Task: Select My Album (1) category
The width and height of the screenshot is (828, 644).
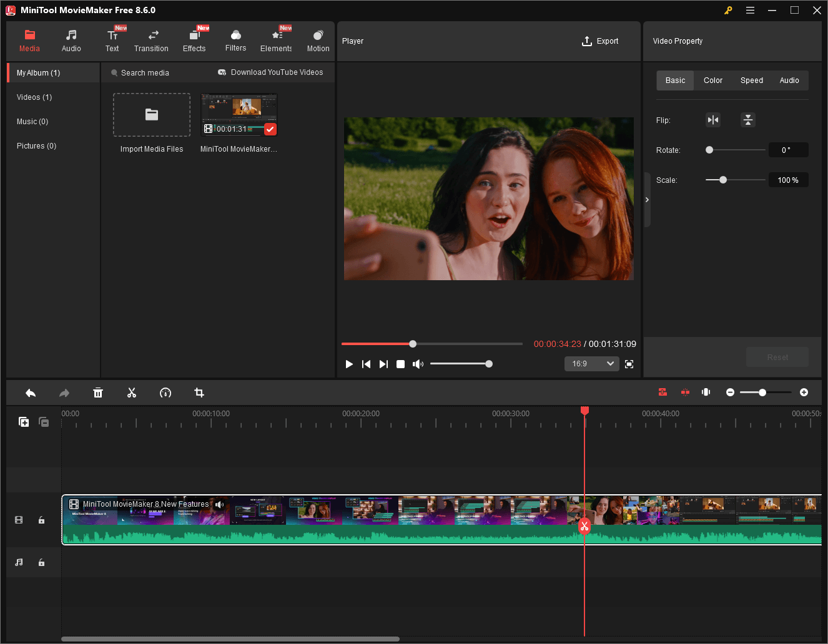Action: click(54, 73)
